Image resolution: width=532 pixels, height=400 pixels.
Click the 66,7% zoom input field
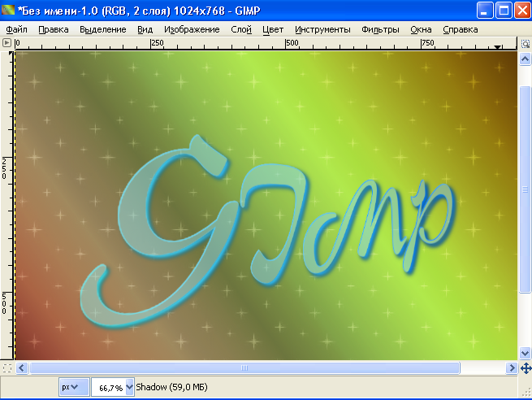[109, 387]
